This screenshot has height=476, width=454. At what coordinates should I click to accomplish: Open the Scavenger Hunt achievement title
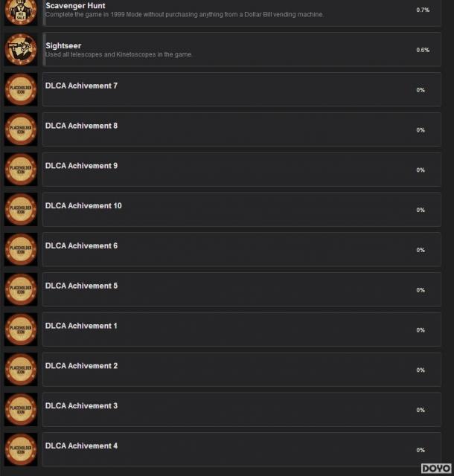[x=75, y=6]
